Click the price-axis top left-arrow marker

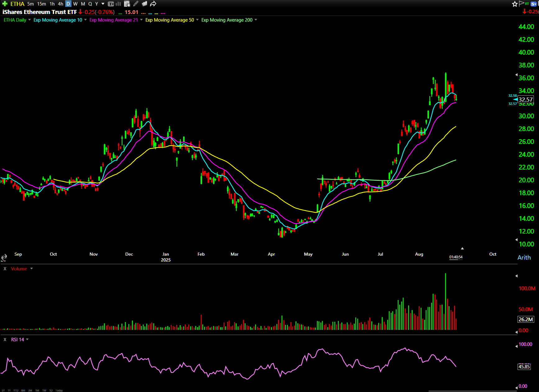pos(517,75)
